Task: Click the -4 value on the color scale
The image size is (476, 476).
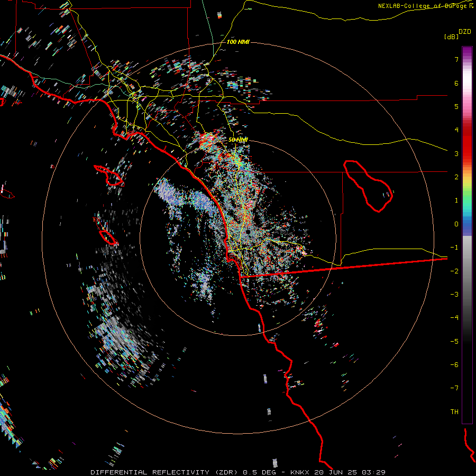Action: 454,318
